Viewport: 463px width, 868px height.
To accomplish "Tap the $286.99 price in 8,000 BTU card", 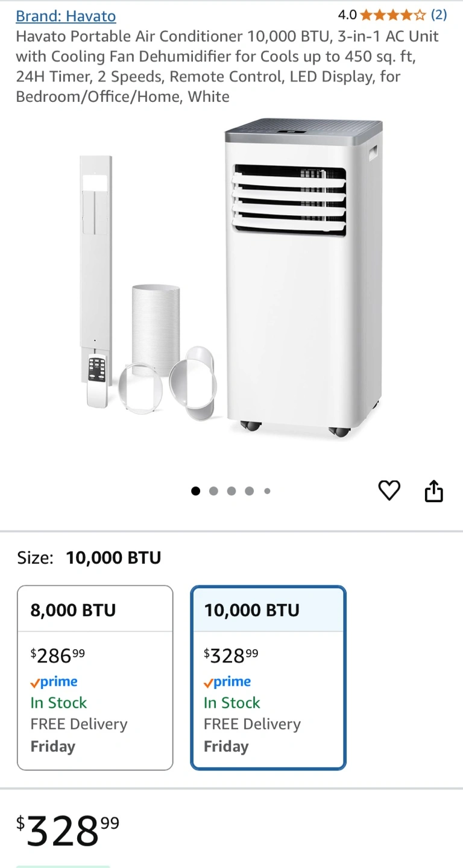I will point(58,655).
